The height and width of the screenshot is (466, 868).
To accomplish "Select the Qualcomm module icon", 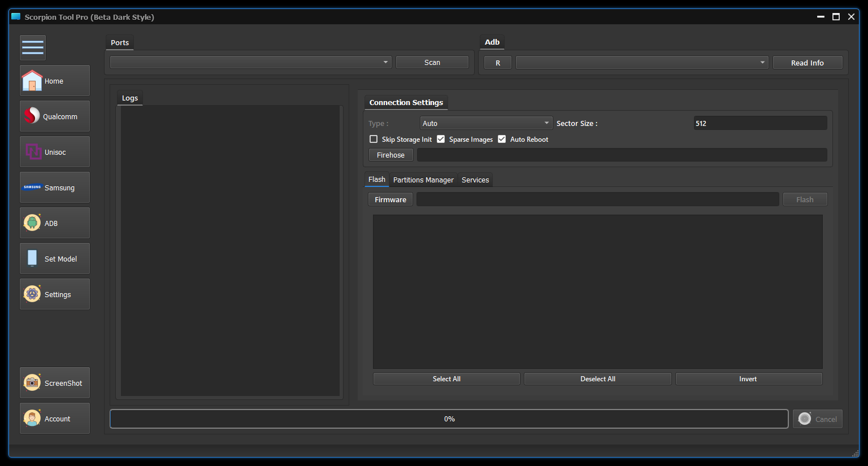I will tap(32, 116).
